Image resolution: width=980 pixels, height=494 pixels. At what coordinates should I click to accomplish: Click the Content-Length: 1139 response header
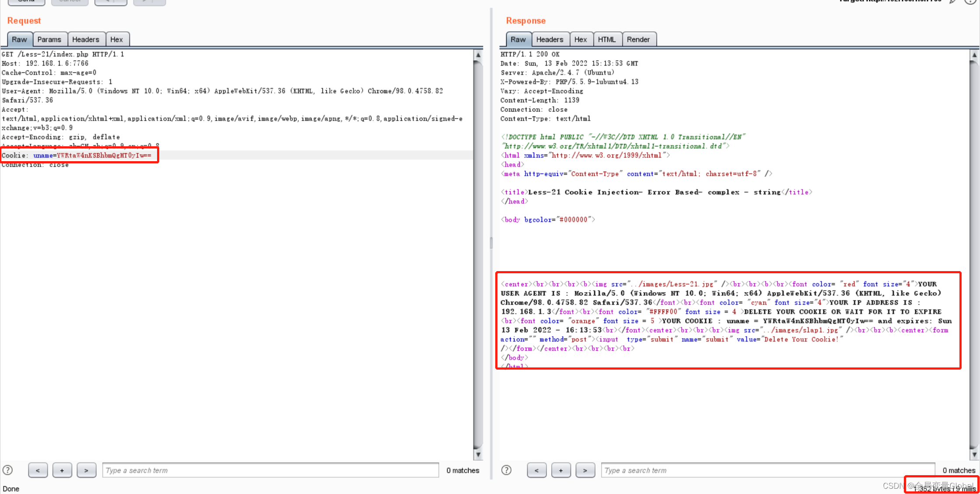540,100
